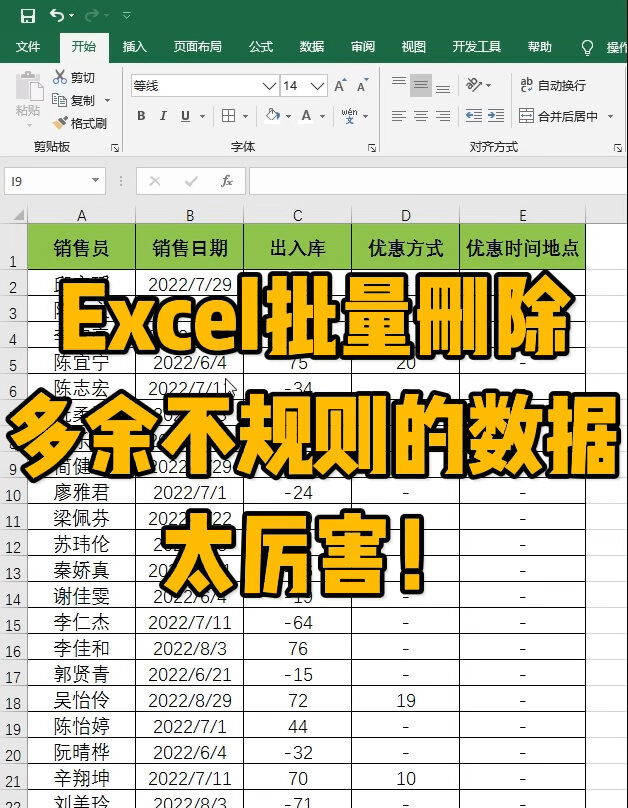The width and height of the screenshot is (628, 808).
Task: Open the Name Box dropdown arrow
Action: point(95,180)
